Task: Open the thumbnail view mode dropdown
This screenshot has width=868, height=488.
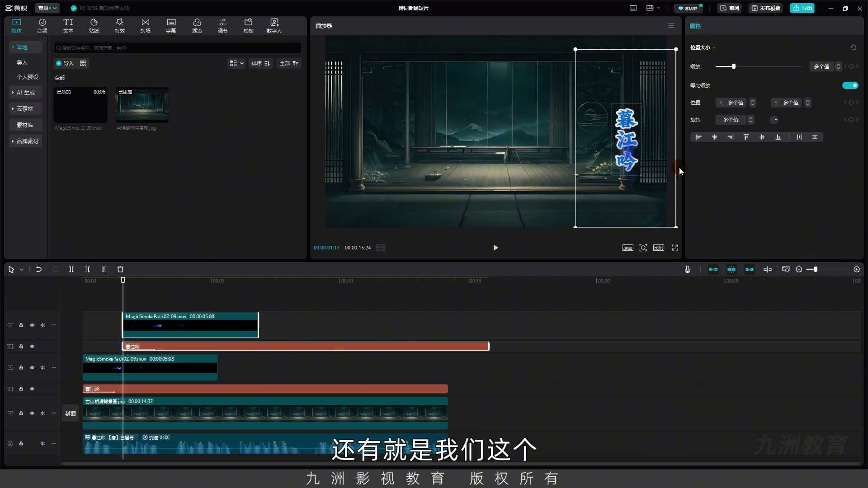Action: coord(236,63)
